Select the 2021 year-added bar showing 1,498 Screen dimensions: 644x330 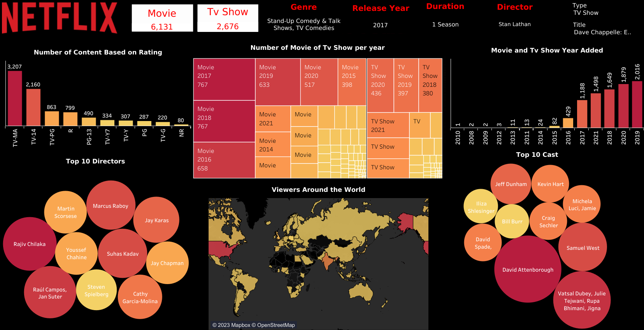(596, 111)
